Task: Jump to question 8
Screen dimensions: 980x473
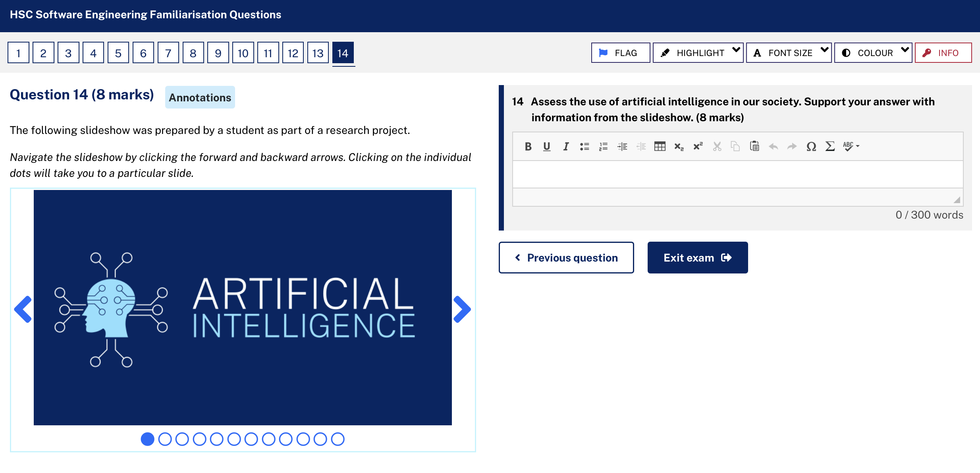Action: click(x=193, y=52)
